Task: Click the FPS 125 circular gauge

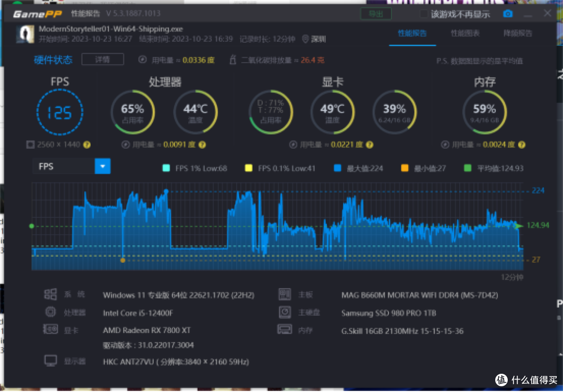Action: pos(60,112)
